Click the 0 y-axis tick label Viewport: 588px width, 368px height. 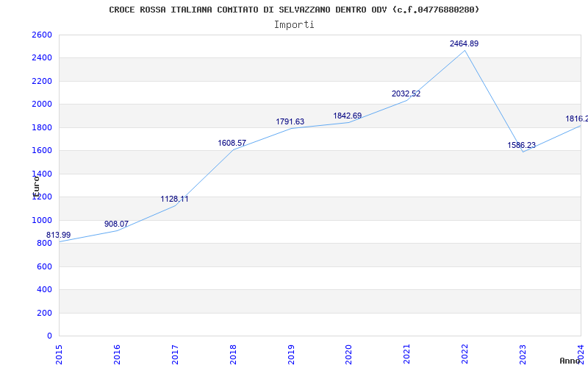point(49,336)
